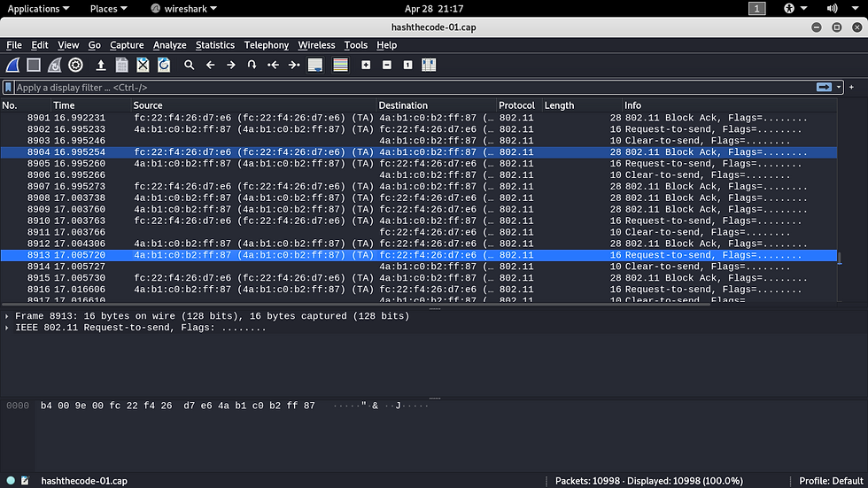Add a display filter button with plus
The width and height of the screenshot is (868, 488).
(x=851, y=88)
